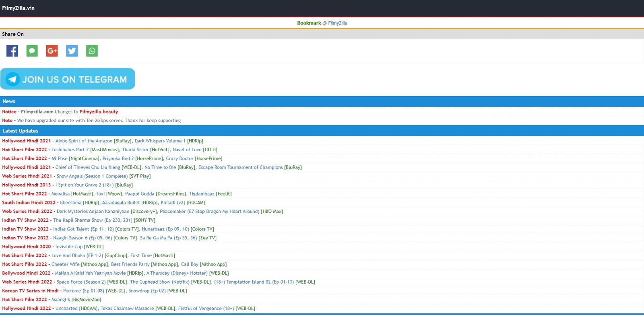Share via SMS message icon
This screenshot has width=644, height=315.
32,51
